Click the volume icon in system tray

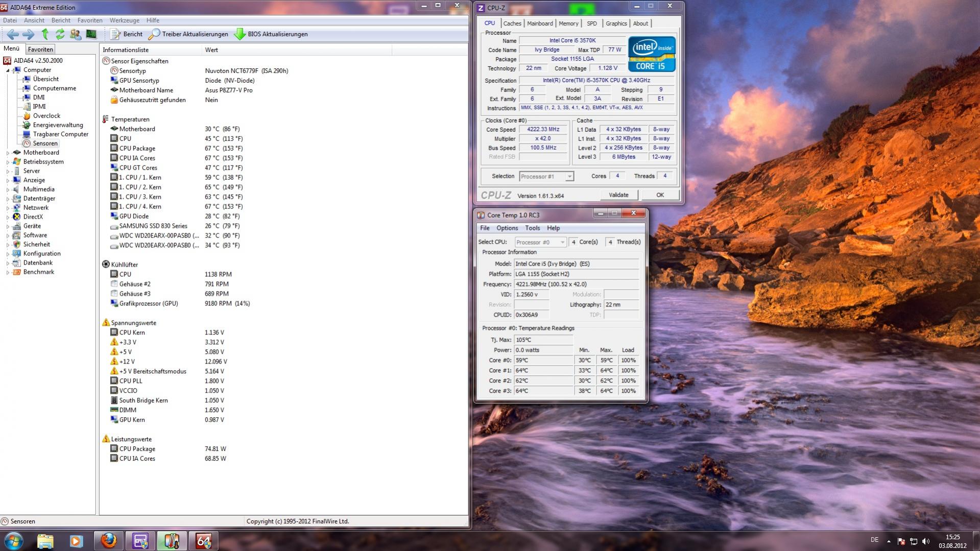click(926, 541)
